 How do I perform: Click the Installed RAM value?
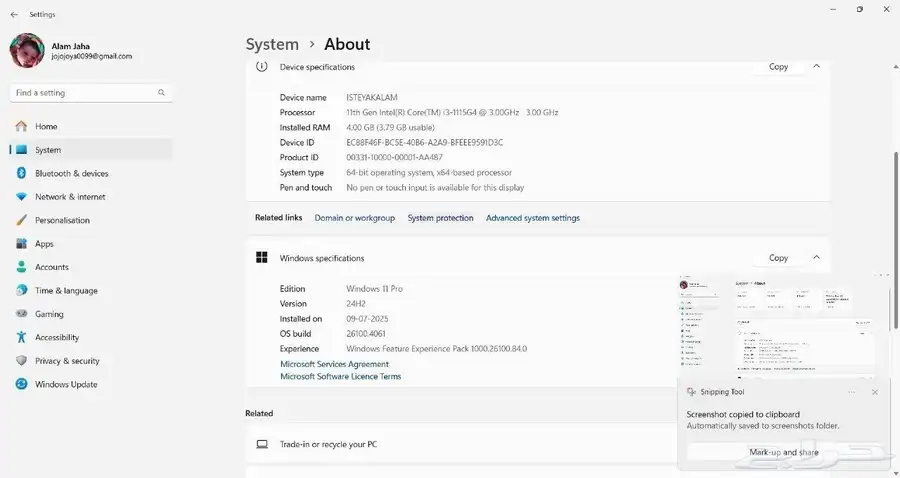coord(390,127)
